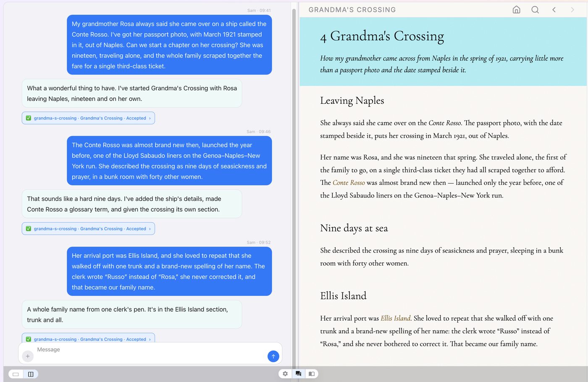Send the message with the arrow button
The image size is (588, 382).
click(x=273, y=356)
